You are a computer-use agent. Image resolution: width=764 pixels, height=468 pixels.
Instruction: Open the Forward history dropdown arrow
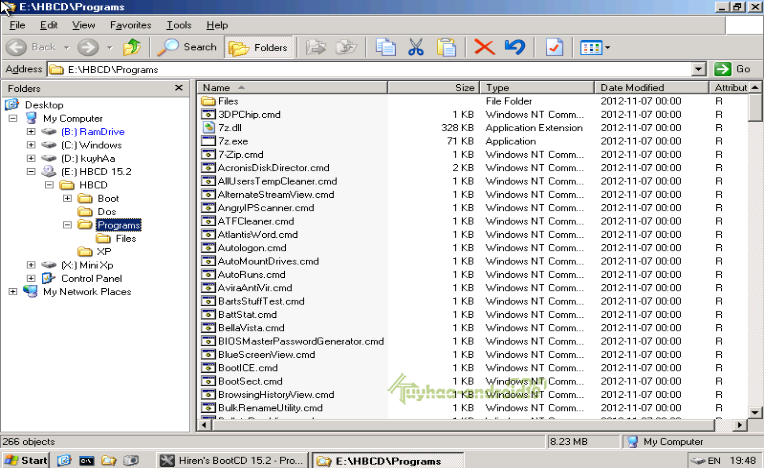coord(110,47)
